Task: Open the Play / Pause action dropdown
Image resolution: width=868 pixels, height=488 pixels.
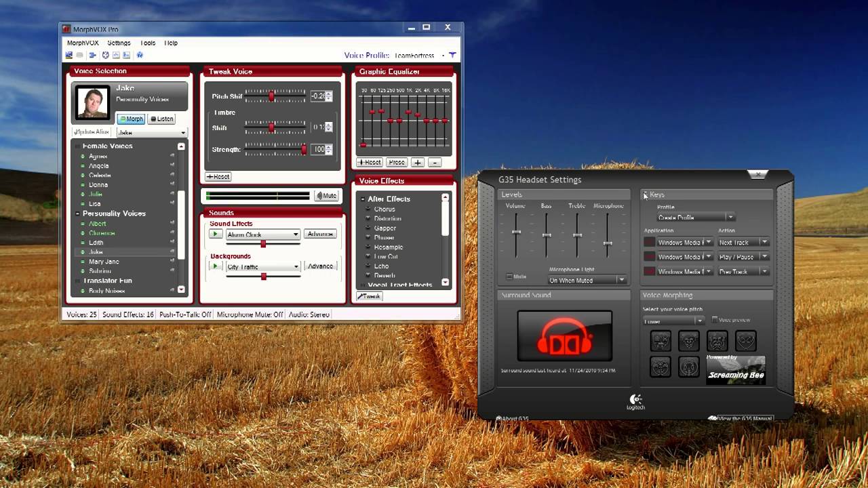Action: (743, 257)
